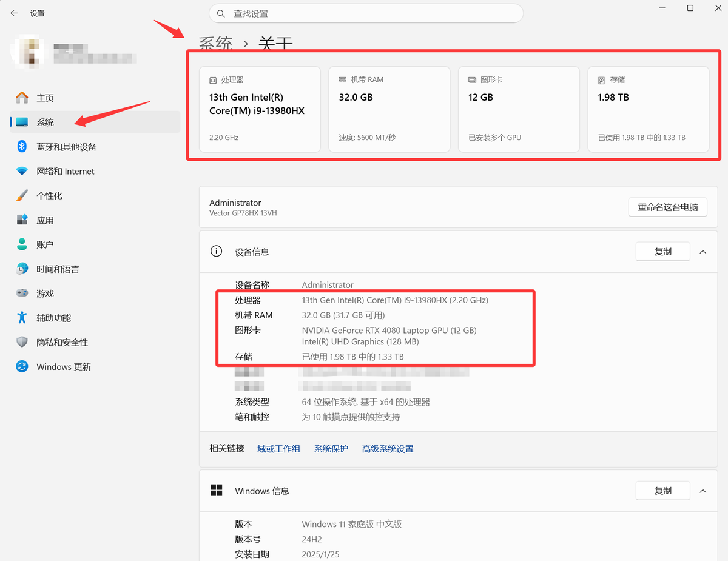This screenshot has height=561, width=728.
Task: Copy Windows info with Windows 信息 复制 button
Action: 663,491
